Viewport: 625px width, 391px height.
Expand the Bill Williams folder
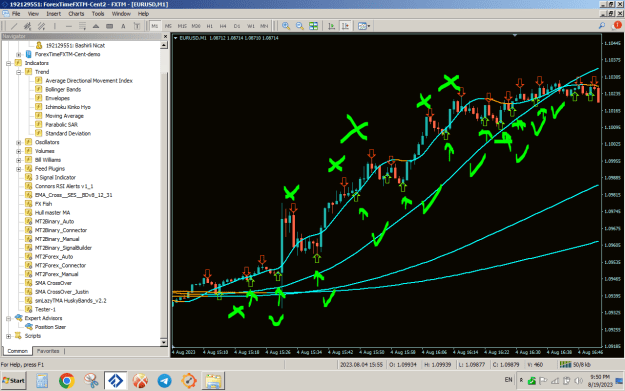pyautogui.click(x=18, y=160)
